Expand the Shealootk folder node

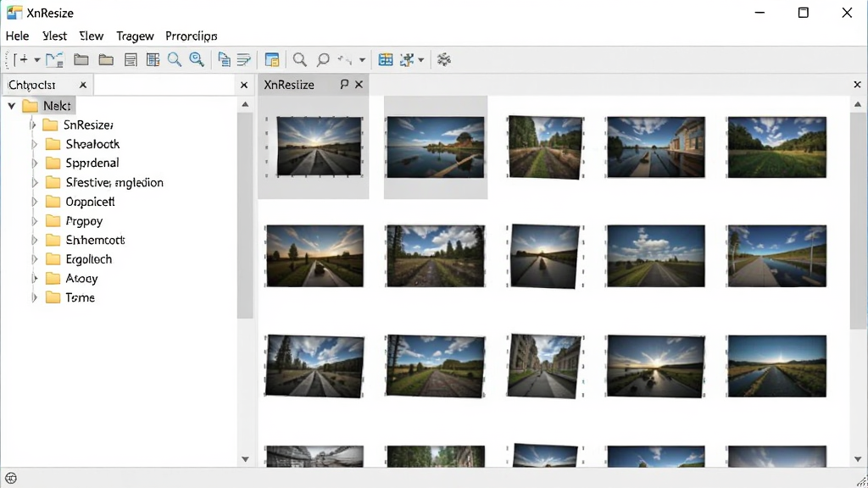[x=34, y=144]
